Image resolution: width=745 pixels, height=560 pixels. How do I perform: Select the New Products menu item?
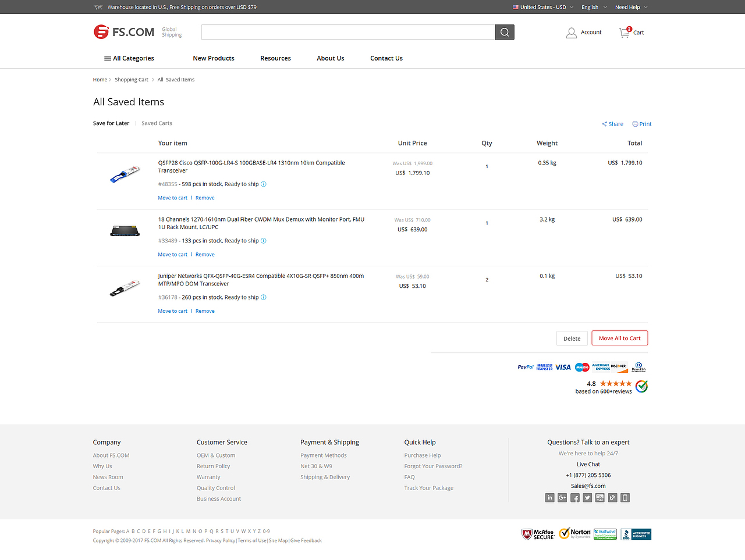[213, 58]
